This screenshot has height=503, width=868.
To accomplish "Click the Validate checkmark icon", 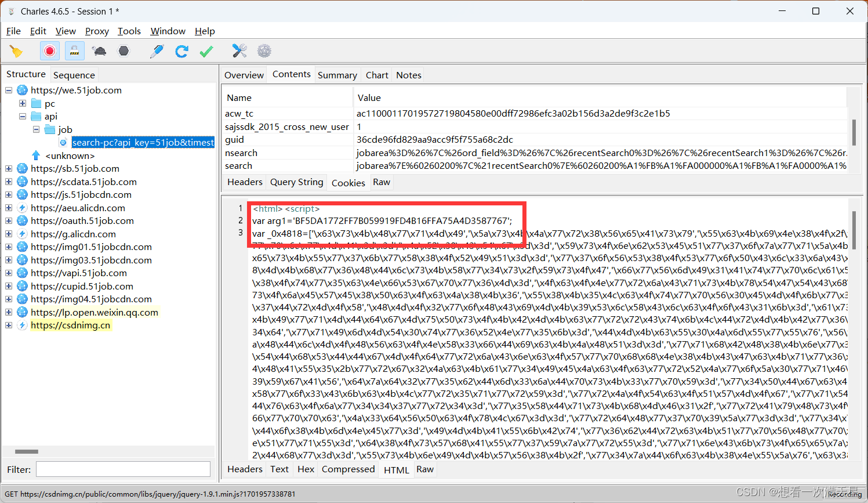I will coord(206,51).
